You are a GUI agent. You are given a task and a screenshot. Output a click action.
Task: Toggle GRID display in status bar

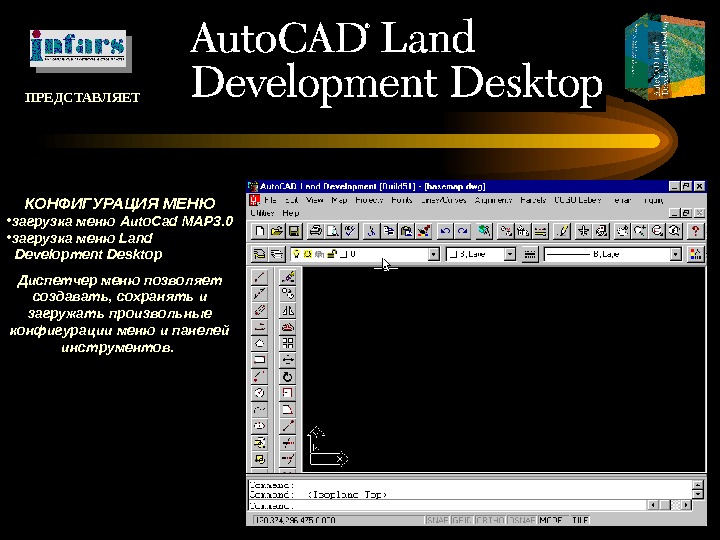coord(461,520)
